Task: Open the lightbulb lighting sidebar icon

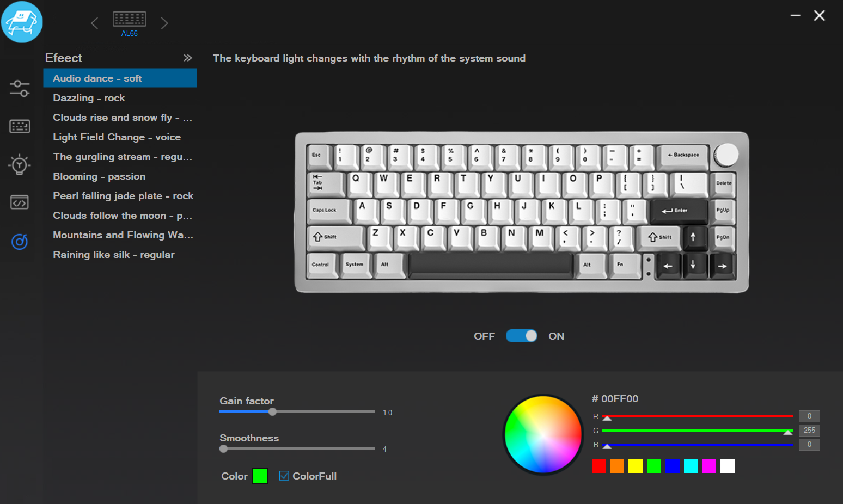Action: tap(20, 164)
